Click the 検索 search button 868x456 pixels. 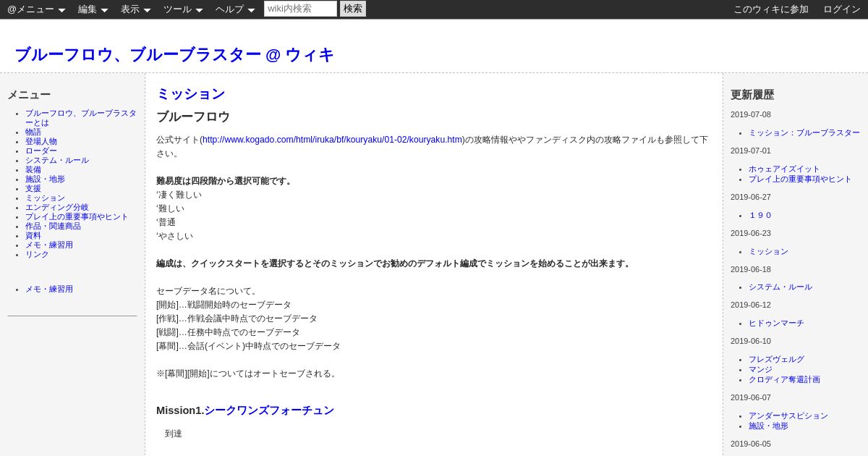[353, 9]
